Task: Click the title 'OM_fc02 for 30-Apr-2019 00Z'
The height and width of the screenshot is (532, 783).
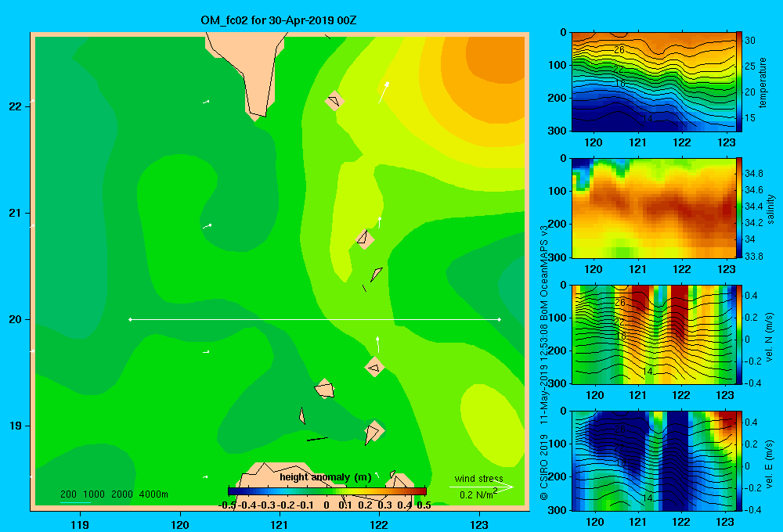Action: pos(279,20)
